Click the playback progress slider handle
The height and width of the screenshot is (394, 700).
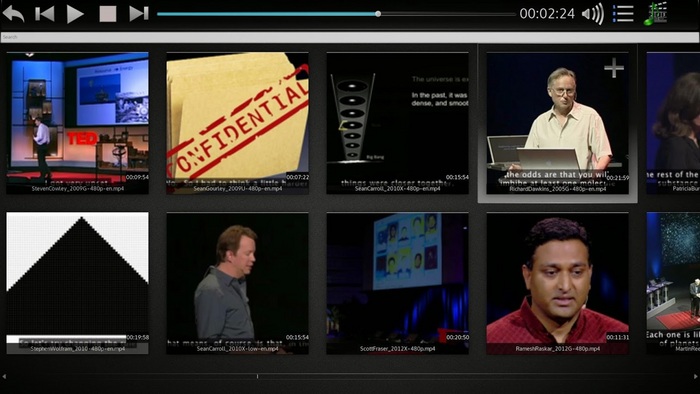tap(378, 14)
